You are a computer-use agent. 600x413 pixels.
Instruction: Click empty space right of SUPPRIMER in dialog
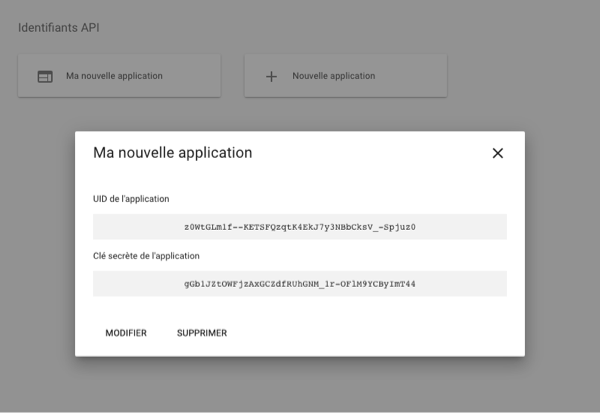tap(380, 333)
